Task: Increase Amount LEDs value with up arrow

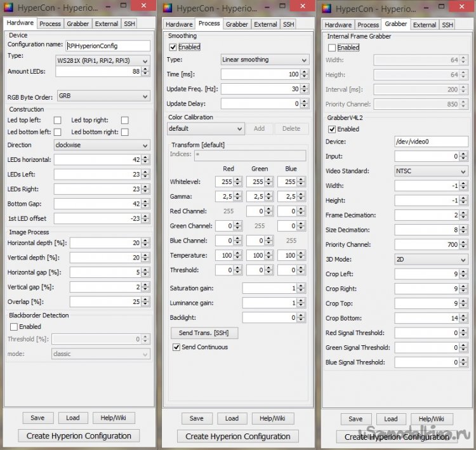Action: click(x=146, y=69)
